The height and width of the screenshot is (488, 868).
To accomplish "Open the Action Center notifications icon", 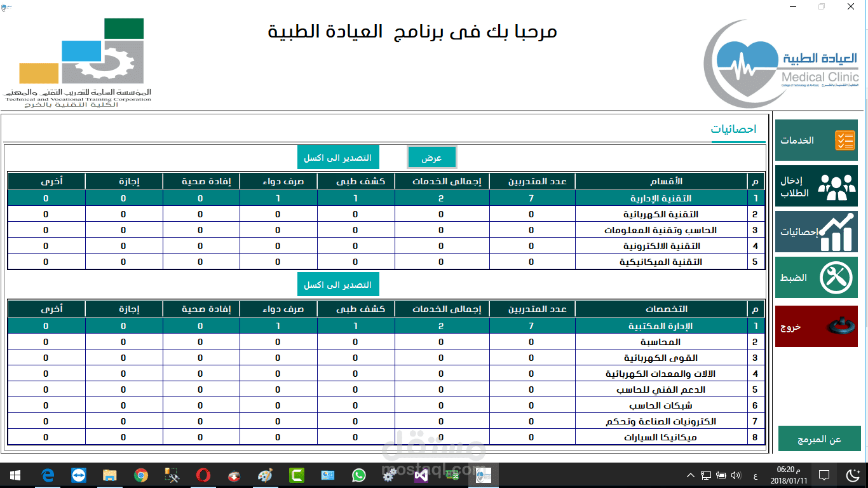I will [x=824, y=475].
